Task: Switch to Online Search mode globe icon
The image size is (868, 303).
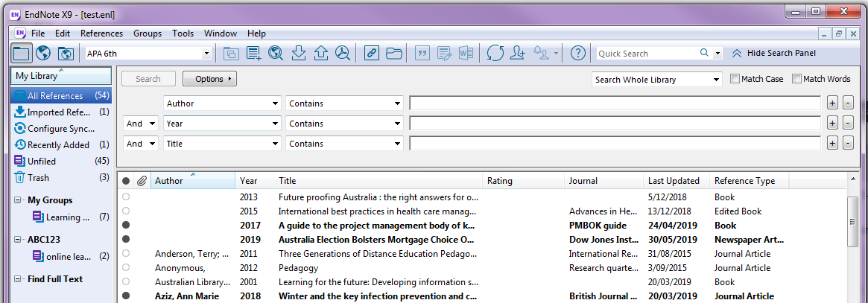Action: pyautogui.click(x=43, y=53)
